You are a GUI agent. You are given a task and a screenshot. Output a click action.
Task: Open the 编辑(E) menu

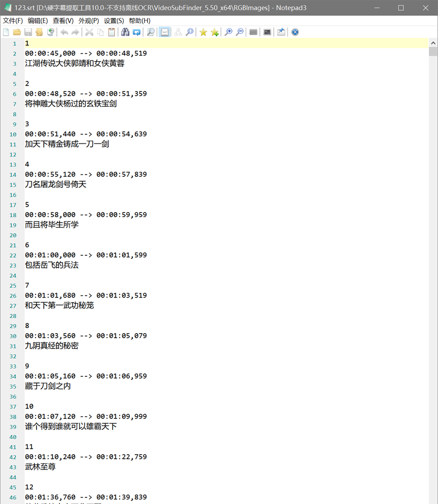point(38,20)
